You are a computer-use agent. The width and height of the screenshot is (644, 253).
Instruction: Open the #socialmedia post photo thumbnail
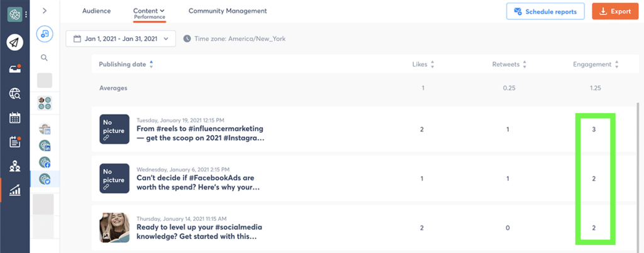click(114, 228)
